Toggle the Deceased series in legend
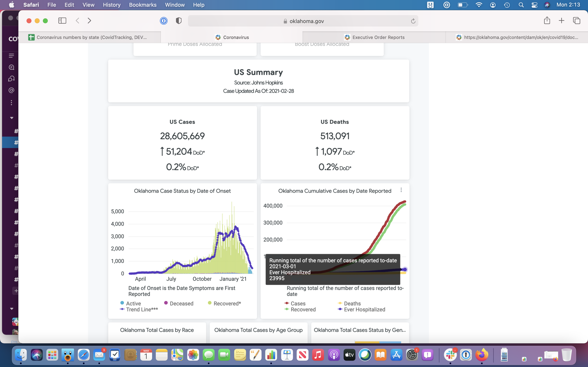The image size is (588, 367). 179,303
